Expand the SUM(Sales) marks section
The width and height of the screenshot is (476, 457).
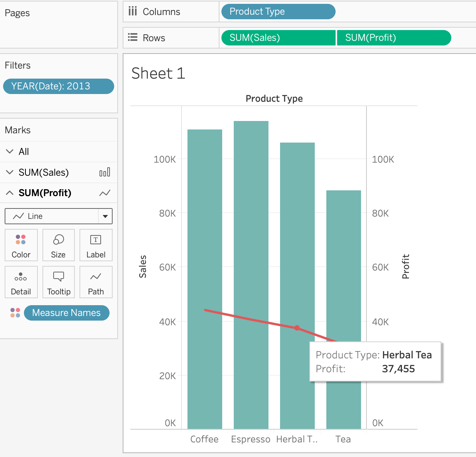[10, 172]
